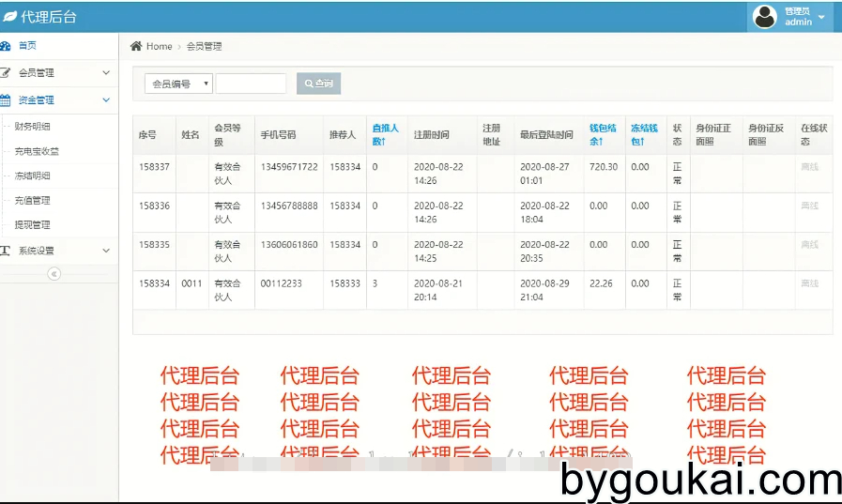Select member ID 158334 cell
The height and width of the screenshot is (504, 842).
coord(154,283)
